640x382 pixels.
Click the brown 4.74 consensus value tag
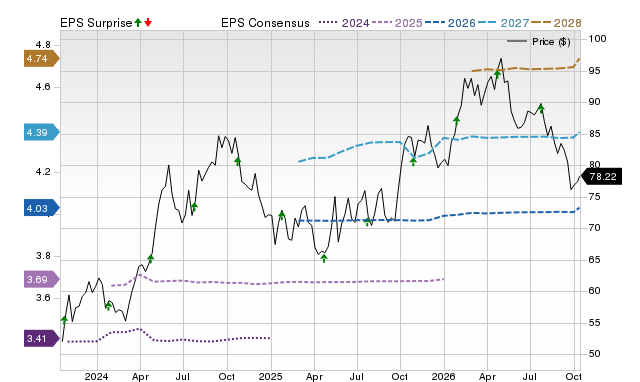coord(41,59)
